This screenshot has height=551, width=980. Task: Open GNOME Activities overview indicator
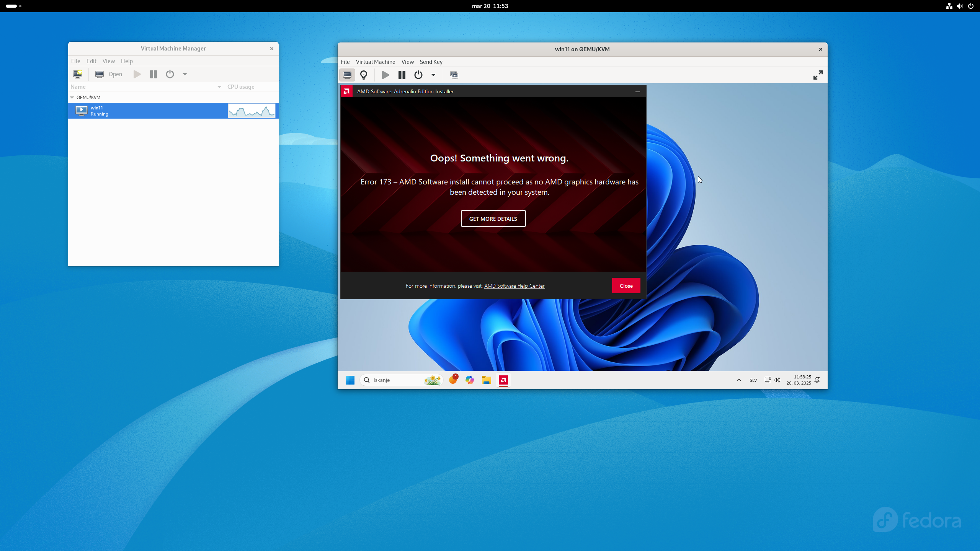click(x=14, y=6)
